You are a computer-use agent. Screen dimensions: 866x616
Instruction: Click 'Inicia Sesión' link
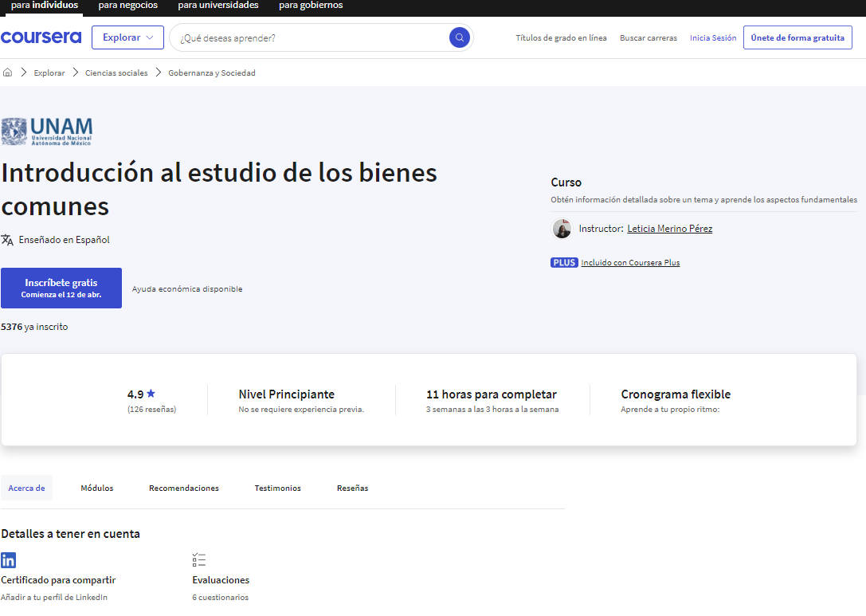(713, 37)
